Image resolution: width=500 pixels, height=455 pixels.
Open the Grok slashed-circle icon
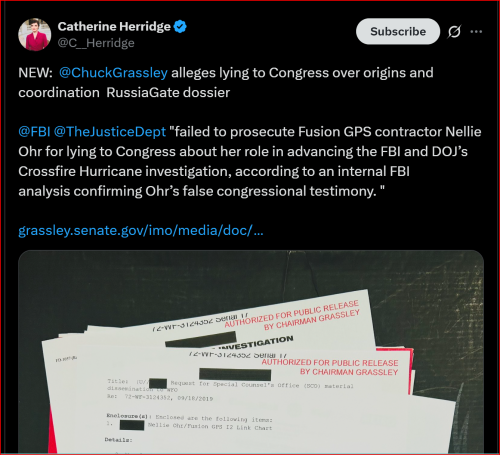[454, 32]
